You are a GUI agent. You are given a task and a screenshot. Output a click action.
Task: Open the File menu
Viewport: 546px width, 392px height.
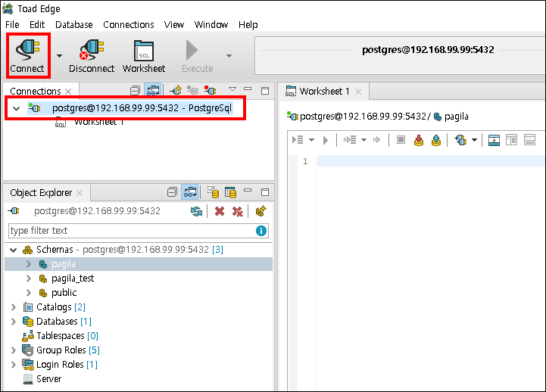[12, 25]
